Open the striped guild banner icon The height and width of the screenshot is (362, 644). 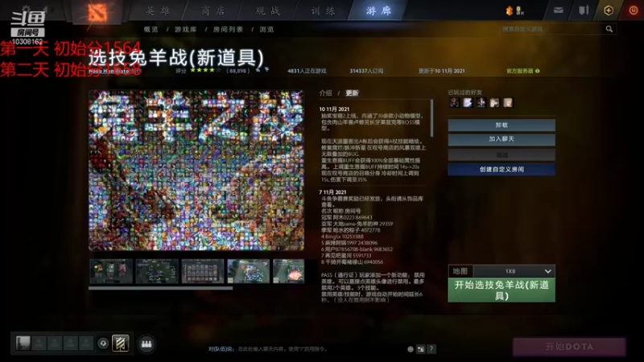pyautogui.click(x=120, y=343)
